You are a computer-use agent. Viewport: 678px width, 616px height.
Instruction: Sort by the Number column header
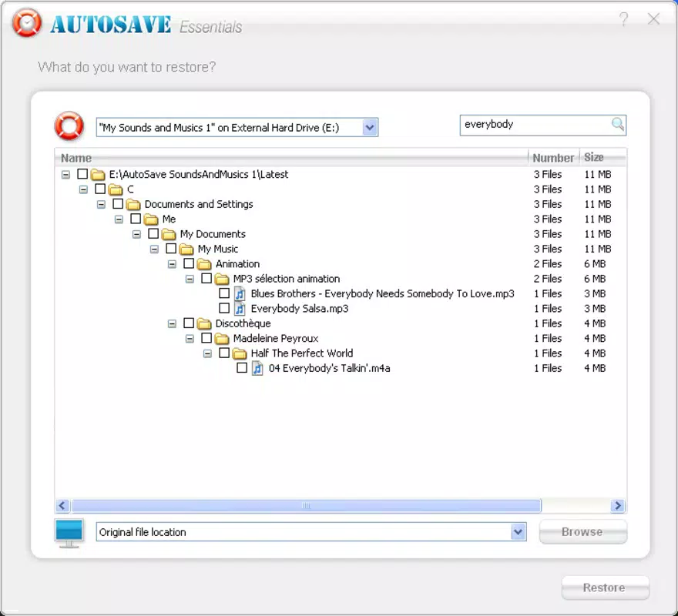point(553,158)
